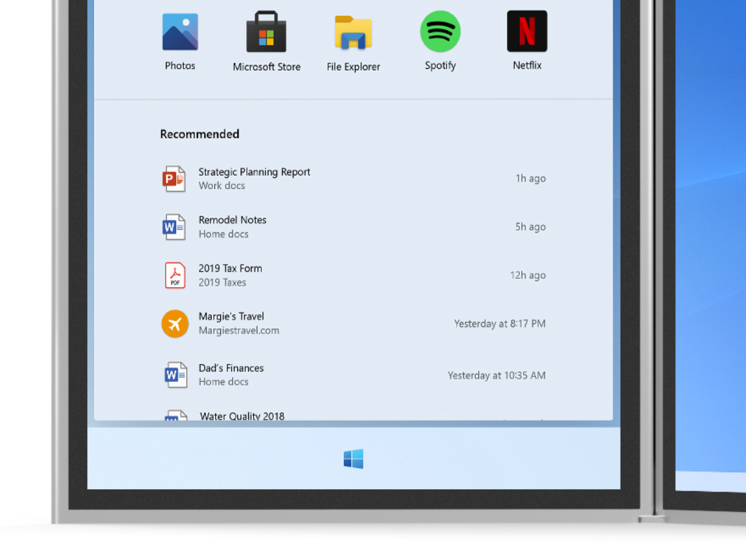
Task: Click the "12h ago" timestamp
Action: point(528,275)
